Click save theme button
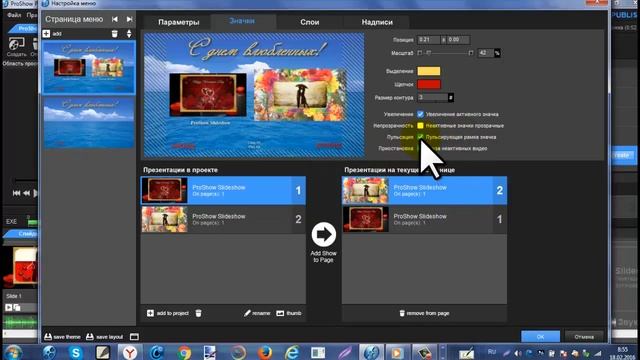Viewport: 640px width, 360px height. (62, 337)
